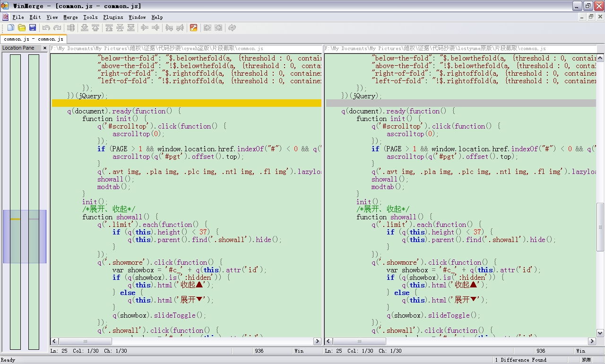Click "function init() {" in left pane

pyautogui.click(x=115, y=119)
